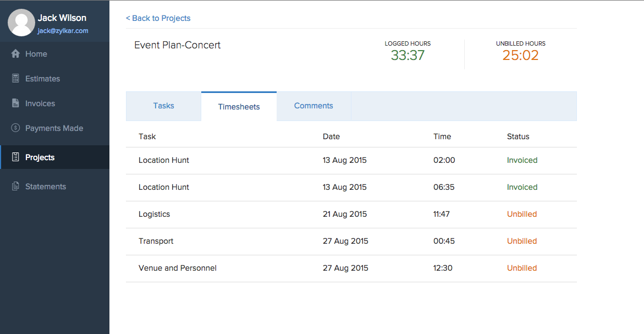The width and height of the screenshot is (644, 334).
Task: Open the Comments tab
Action: [313, 106]
